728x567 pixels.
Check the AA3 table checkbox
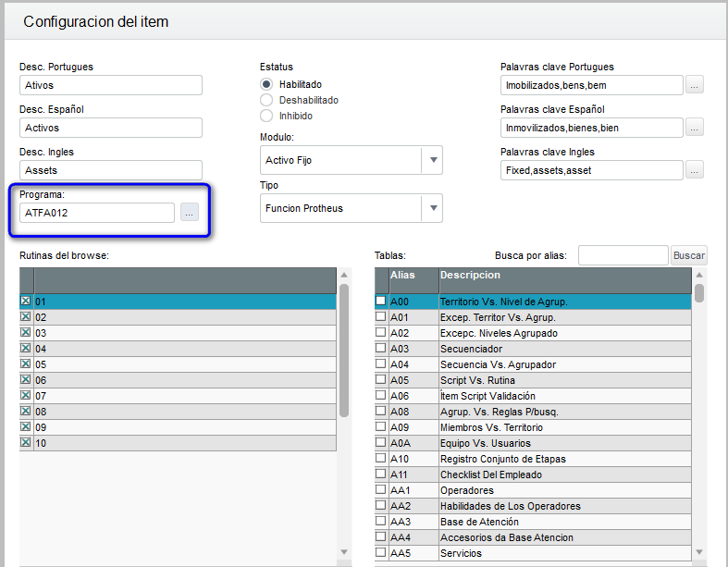coord(381,521)
